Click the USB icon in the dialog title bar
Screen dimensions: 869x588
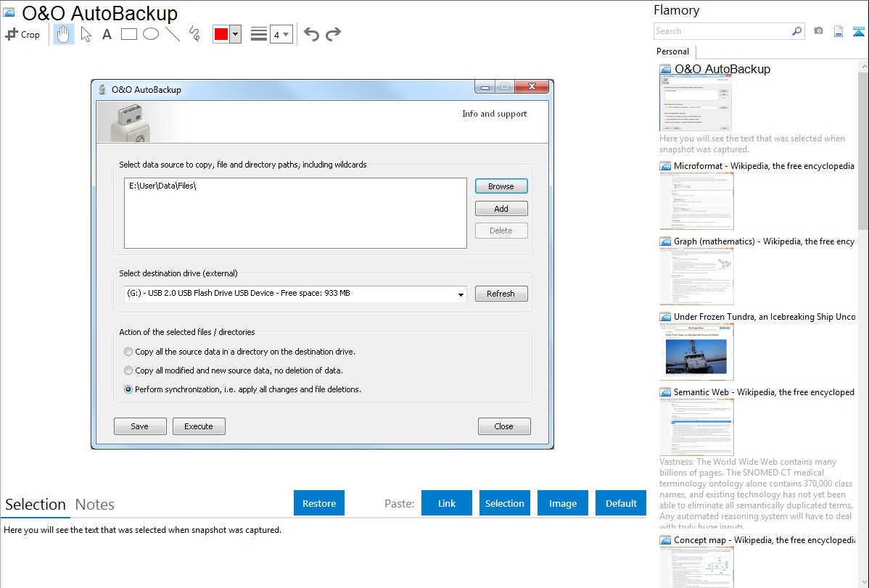(102, 89)
